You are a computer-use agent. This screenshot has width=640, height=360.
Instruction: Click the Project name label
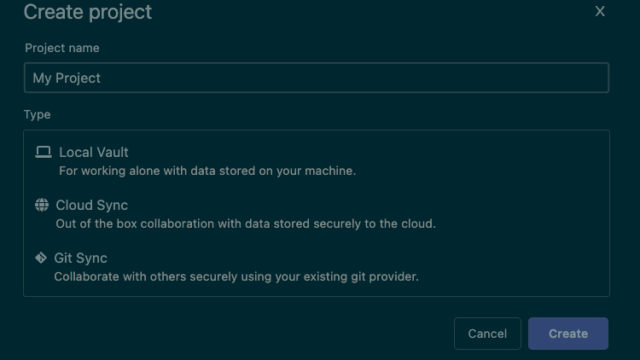pos(62,48)
